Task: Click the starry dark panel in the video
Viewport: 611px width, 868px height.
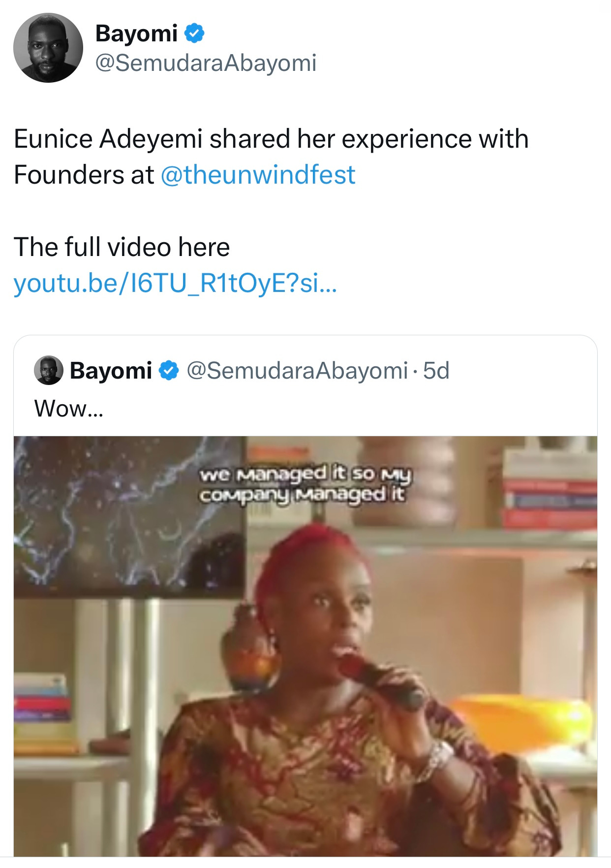Action: point(129,517)
